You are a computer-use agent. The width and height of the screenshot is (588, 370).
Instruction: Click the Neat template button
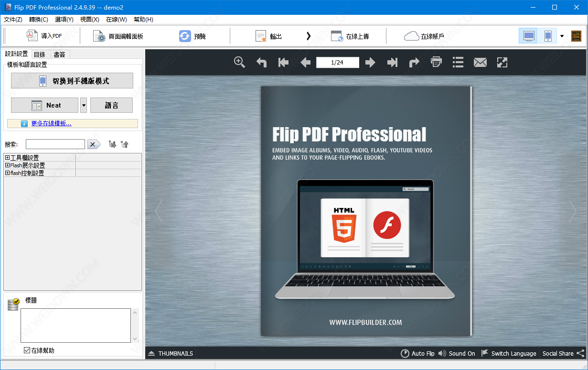(x=44, y=105)
